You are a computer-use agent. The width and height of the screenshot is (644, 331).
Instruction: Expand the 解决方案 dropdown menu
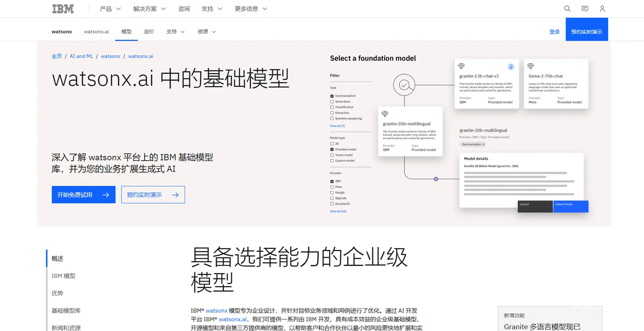click(149, 8)
